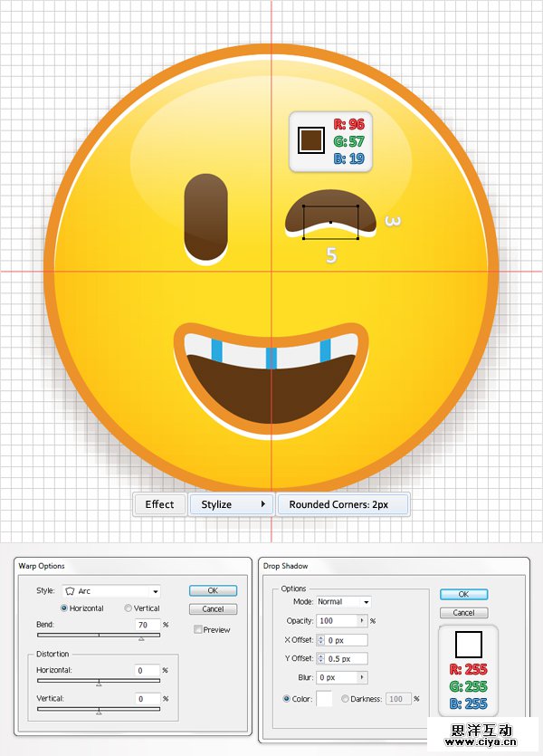Select the Horizontal radio button
Viewport: 543px width, 756px height.
point(64,608)
